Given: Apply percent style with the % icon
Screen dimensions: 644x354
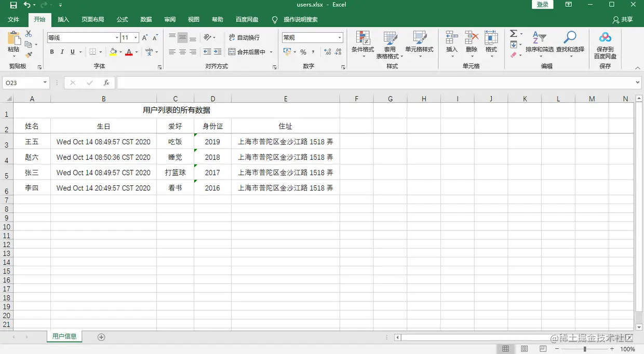Looking at the screenshot, I should (304, 52).
